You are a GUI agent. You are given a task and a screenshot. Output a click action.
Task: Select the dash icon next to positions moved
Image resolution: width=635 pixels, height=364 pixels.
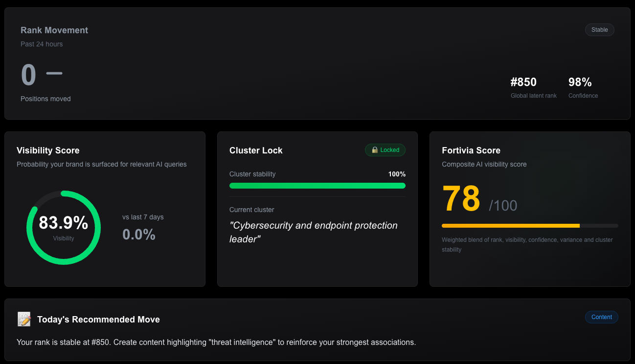click(x=55, y=73)
